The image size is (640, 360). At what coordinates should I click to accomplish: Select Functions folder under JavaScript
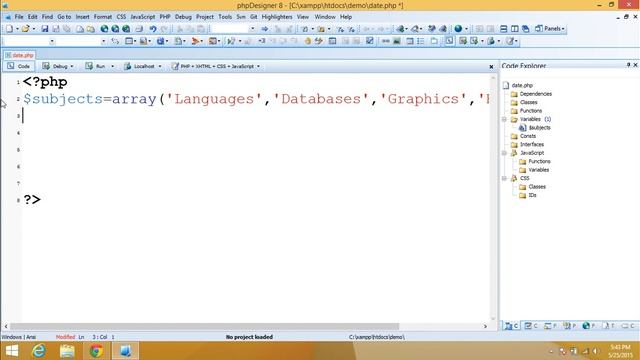click(x=539, y=161)
